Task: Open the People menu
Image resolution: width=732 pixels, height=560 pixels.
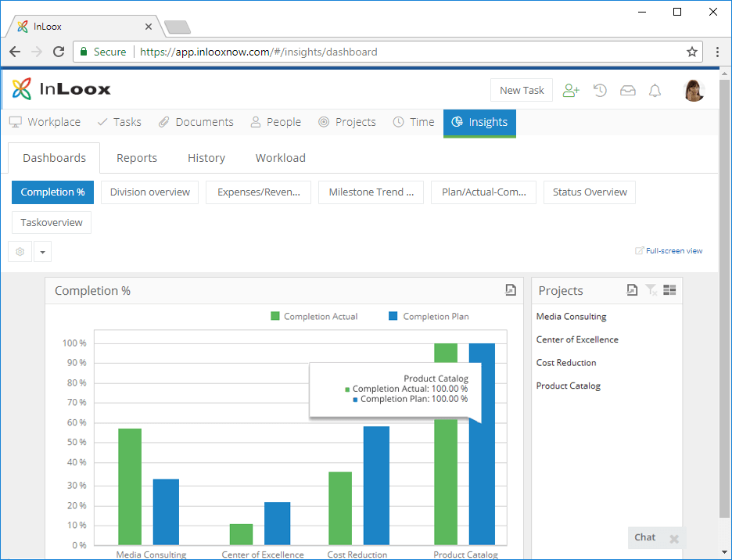Action: (275, 122)
